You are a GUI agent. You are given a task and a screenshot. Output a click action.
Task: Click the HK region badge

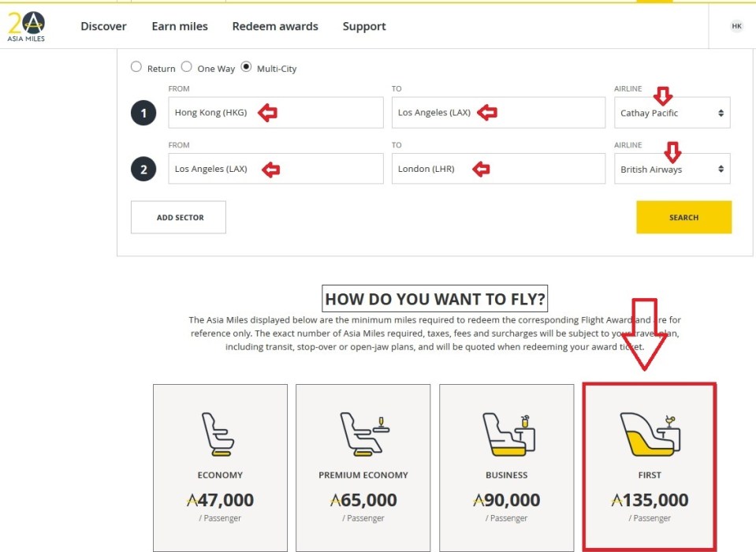[x=736, y=26]
